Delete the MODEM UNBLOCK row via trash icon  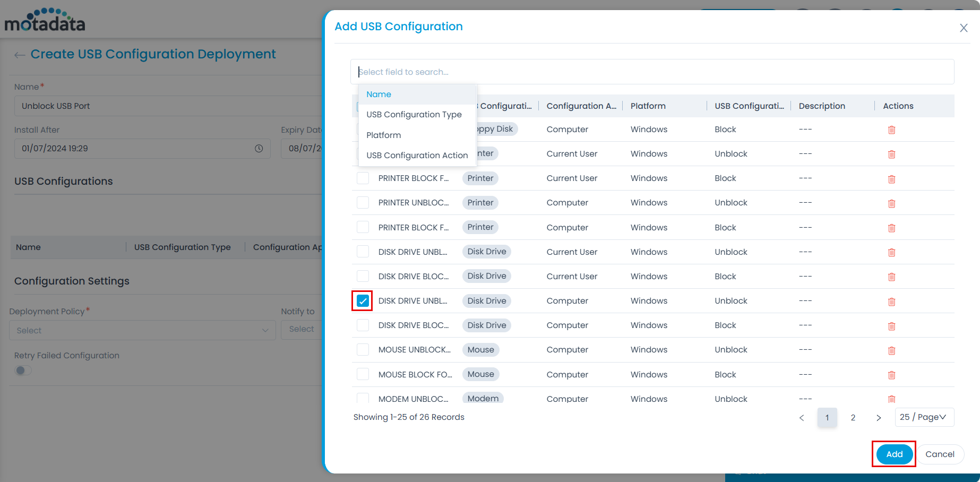891,399
